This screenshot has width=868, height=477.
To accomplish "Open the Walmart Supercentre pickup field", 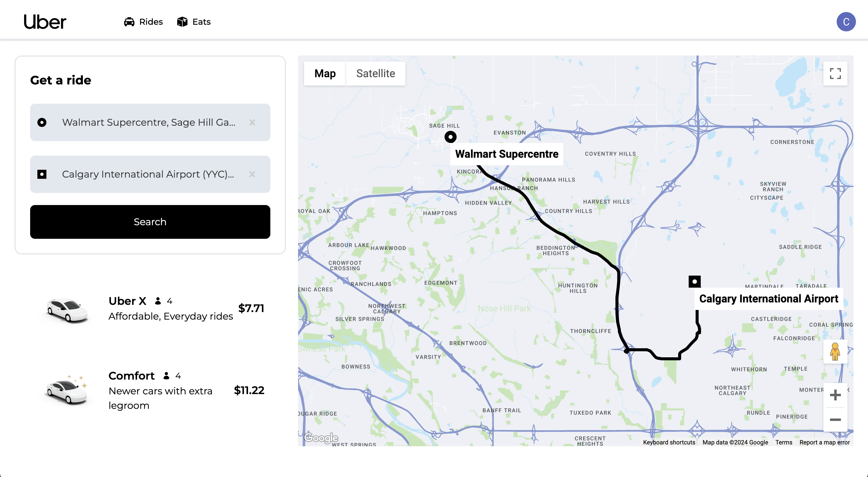I will [x=148, y=122].
